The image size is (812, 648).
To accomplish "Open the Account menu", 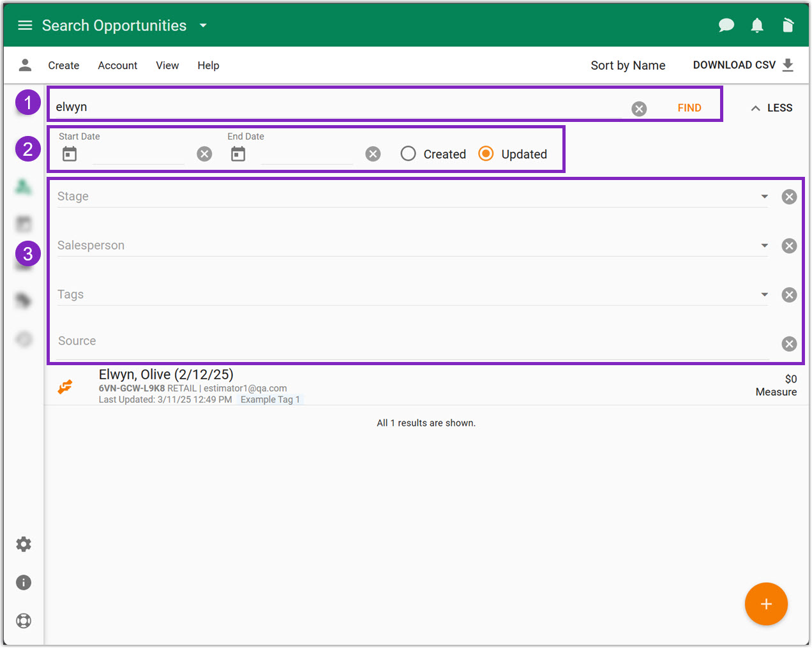I will pyautogui.click(x=117, y=65).
